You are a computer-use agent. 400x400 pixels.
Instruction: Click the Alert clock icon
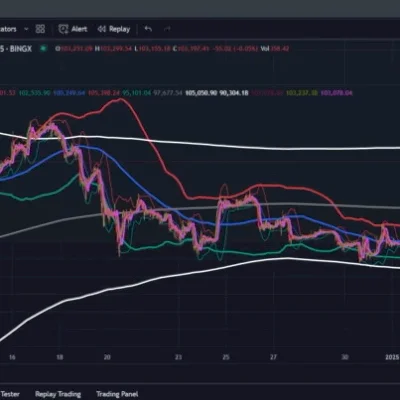pyautogui.click(x=63, y=29)
